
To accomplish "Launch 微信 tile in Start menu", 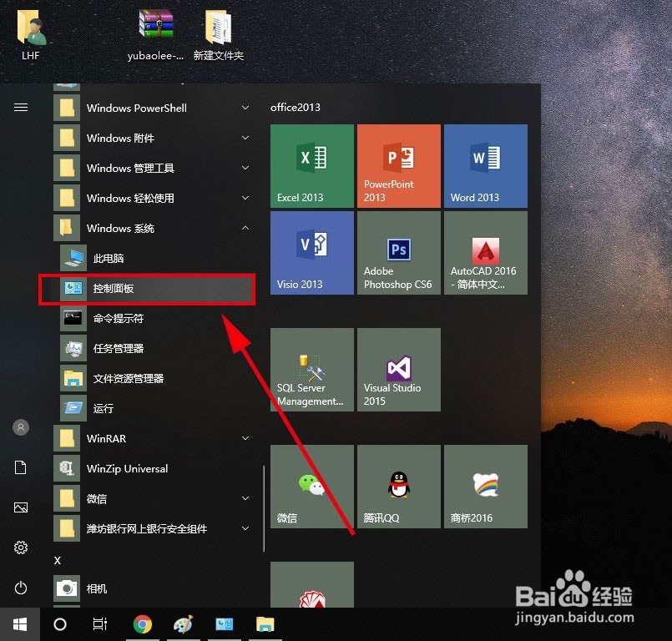I will point(311,486).
